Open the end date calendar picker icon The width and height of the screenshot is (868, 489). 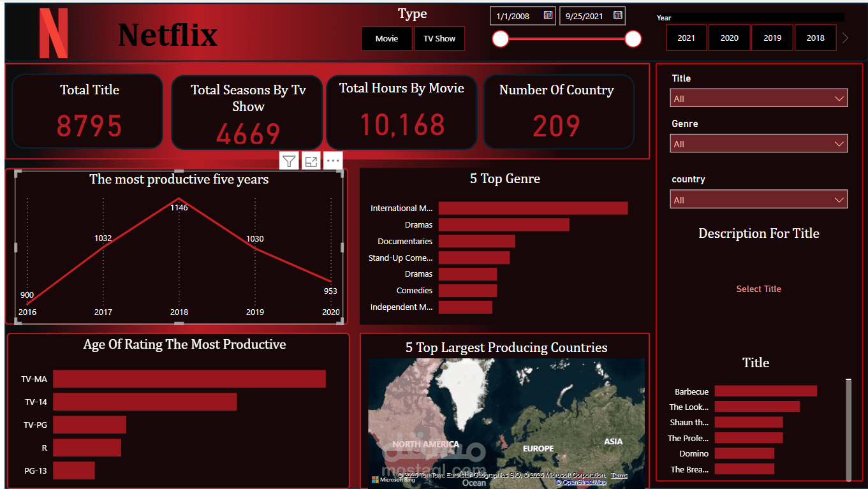(x=617, y=15)
